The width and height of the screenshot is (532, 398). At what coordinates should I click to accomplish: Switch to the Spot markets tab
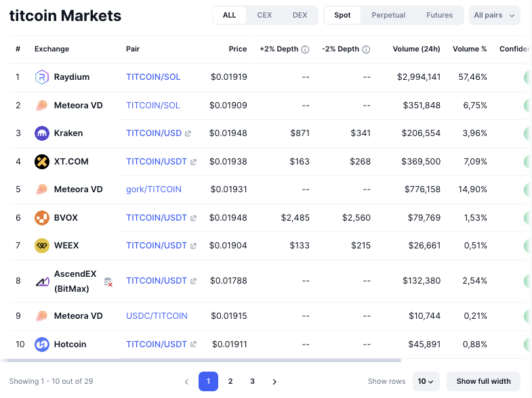(342, 16)
